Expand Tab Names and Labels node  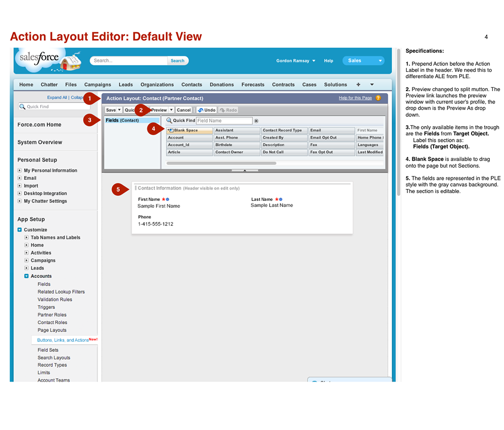(x=27, y=237)
